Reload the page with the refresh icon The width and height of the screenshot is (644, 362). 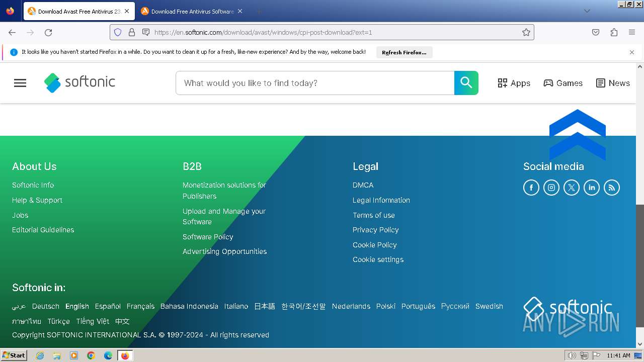click(x=48, y=32)
